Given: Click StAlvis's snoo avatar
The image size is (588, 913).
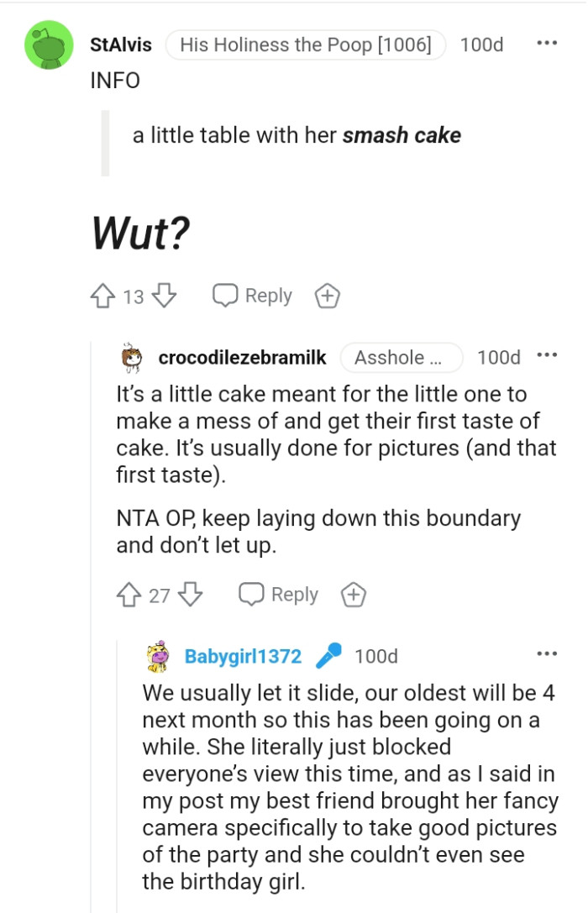Looking at the screenshot, I should click(x=48, y=45).
